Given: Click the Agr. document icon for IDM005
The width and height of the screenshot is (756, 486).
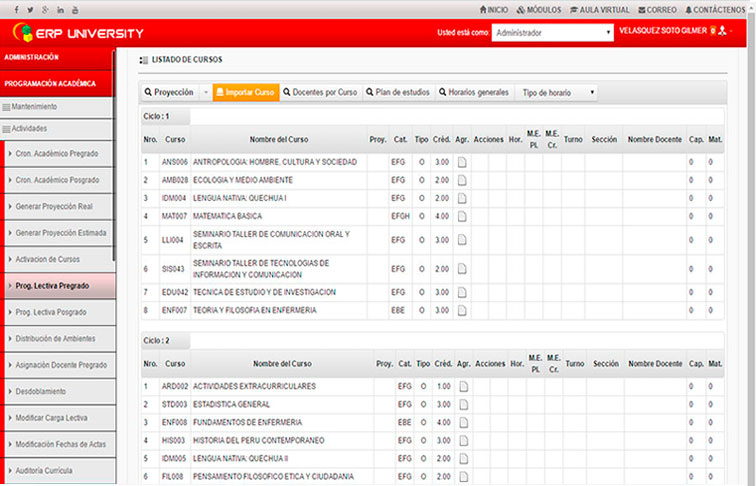Looking at the screenshot, I should coord(463,459).
